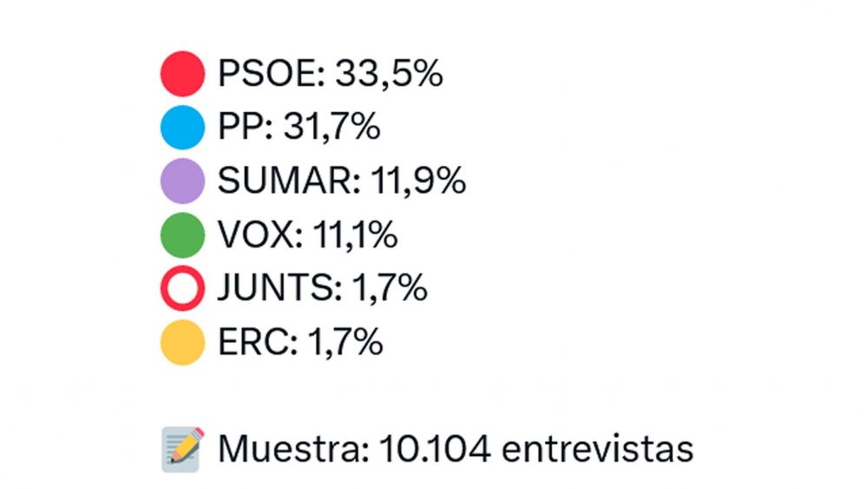This screenshot has width=868, height=489.
Task: Select the PSOE: 33,5% text
Action: pyautogui.click(x=331, y=74)
